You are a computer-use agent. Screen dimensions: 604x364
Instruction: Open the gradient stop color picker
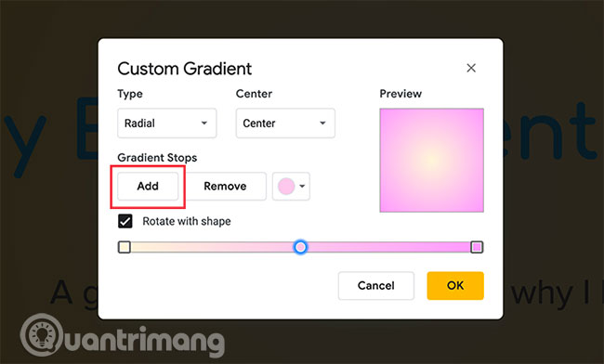tap(291, 187)
